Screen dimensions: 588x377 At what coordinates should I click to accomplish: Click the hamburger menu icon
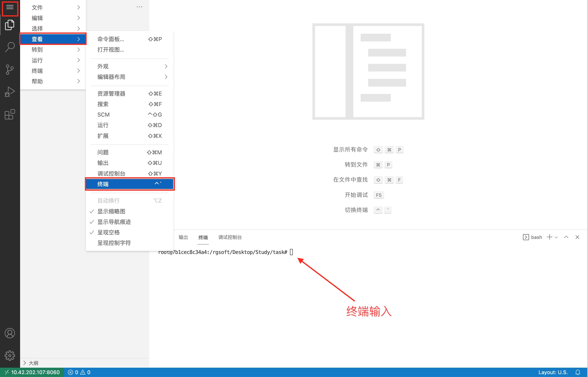(x=10, y=7)
